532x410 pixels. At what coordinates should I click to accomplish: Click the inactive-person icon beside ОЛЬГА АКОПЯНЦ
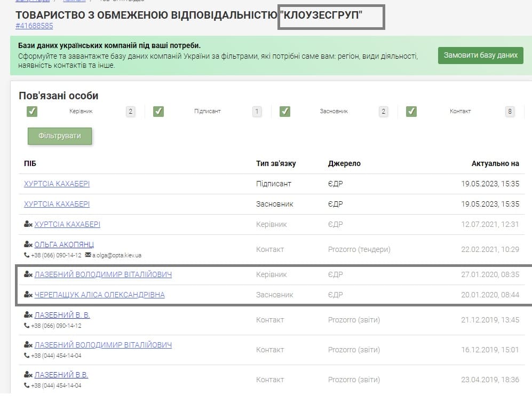pyautogui.click(x=28, y=245)
